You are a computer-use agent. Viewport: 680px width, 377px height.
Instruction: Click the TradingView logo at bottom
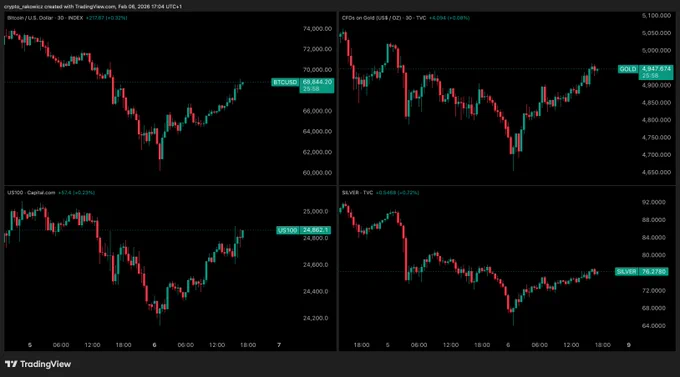click(38, 364)
